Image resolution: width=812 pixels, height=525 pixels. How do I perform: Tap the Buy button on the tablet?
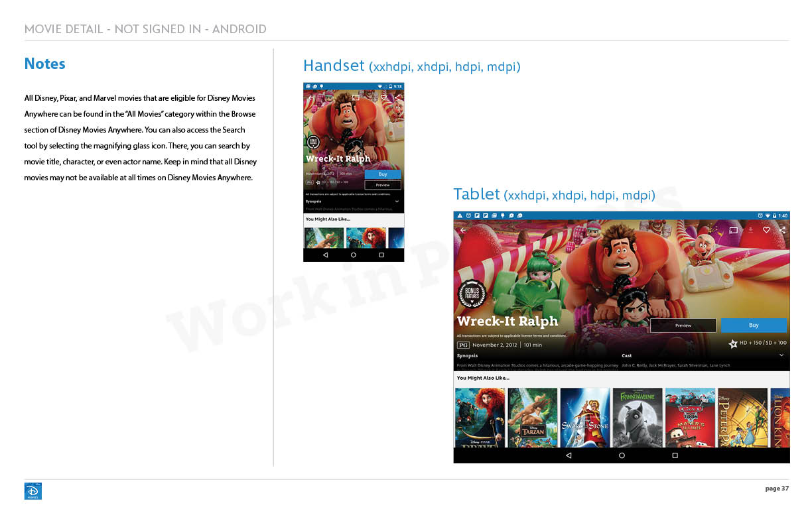[x=754, y=325]
